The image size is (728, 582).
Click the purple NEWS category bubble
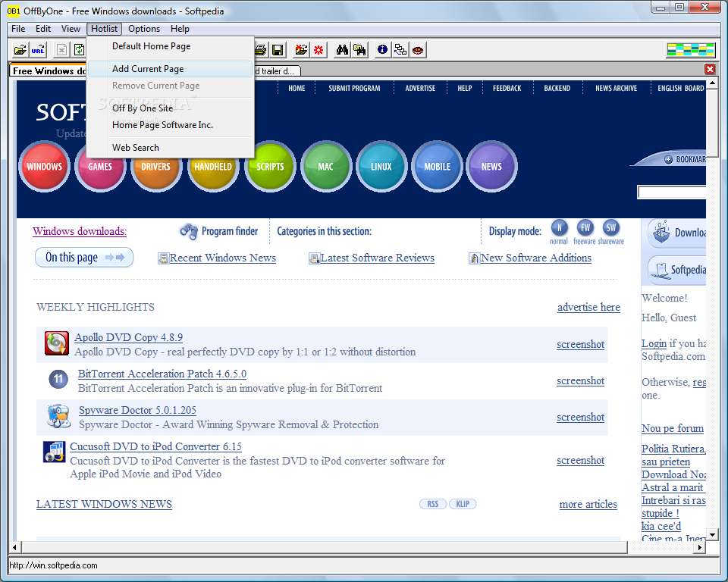(491, 166)
